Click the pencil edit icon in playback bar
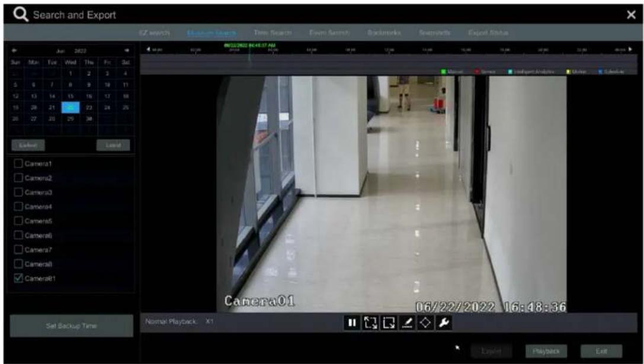This screenshot has height=364, width=644. click(406, 323)
